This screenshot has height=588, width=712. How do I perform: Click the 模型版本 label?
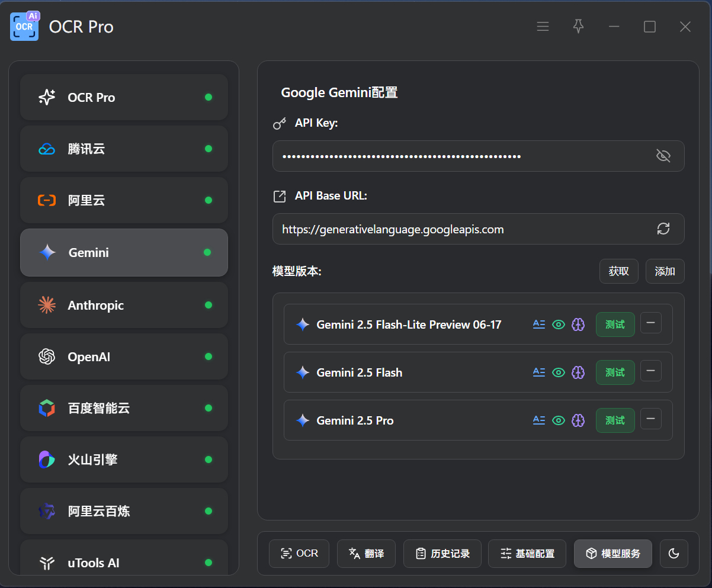coord(297,271)
